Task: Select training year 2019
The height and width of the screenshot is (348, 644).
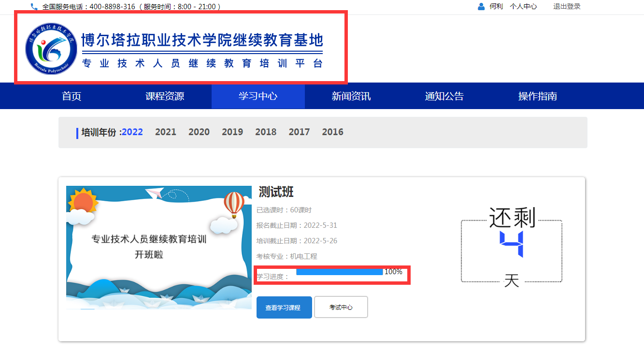Action: (232, 132)
